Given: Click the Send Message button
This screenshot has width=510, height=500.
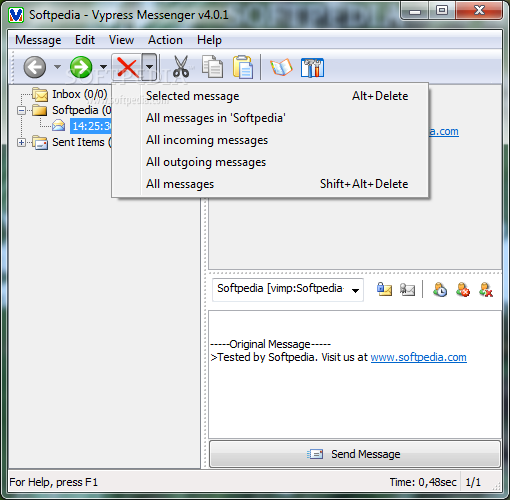Looking at the screenshot, I should (355, 454).
